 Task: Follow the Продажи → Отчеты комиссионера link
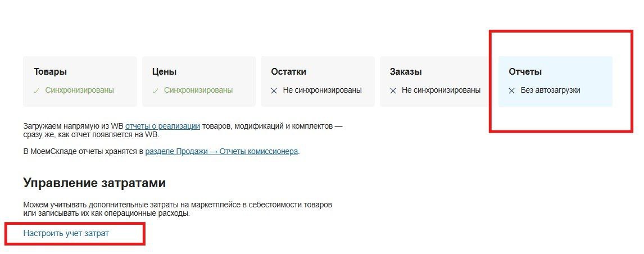point(222,151)
